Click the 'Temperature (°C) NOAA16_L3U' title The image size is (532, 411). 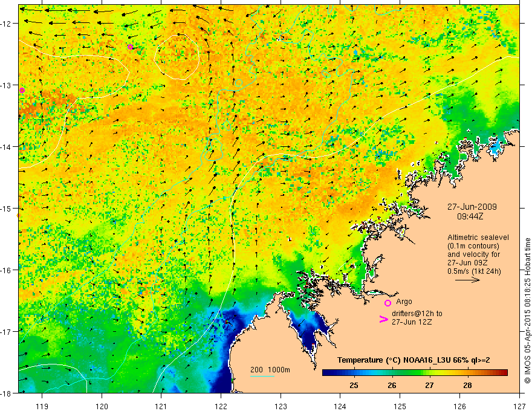[414, 360]
